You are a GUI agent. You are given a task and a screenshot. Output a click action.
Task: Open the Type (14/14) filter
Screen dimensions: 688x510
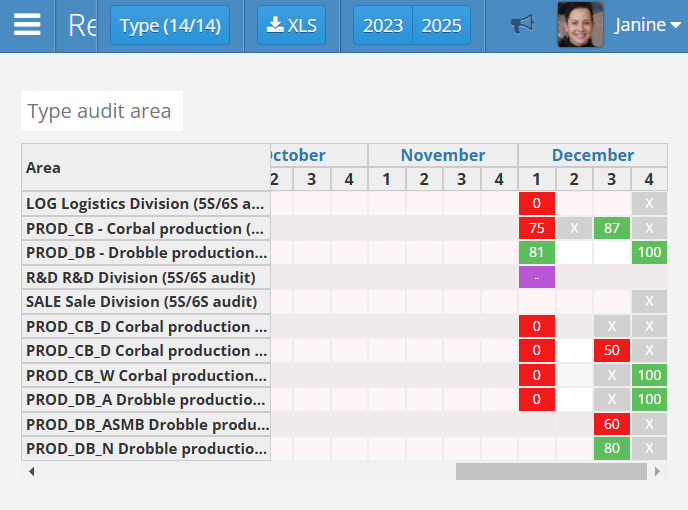pos(169,25)
